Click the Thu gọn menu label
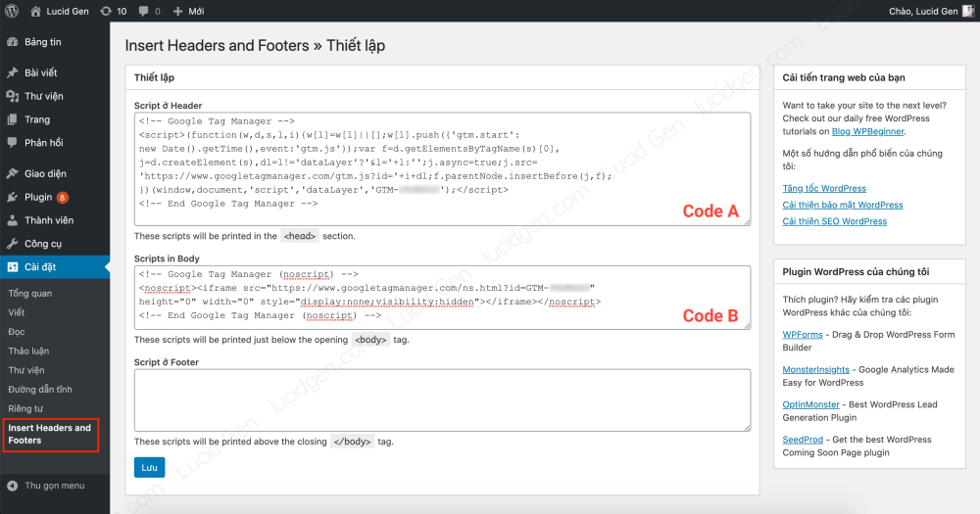 54,486
